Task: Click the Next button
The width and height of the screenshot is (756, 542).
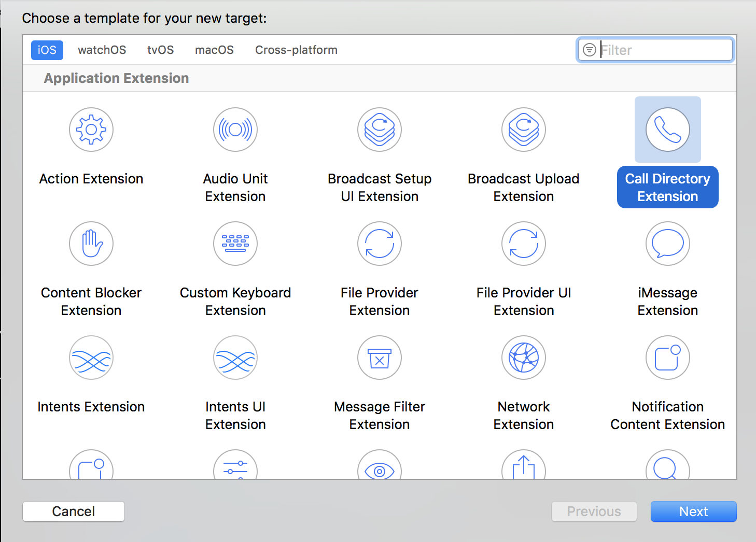Action: [694, 511]
